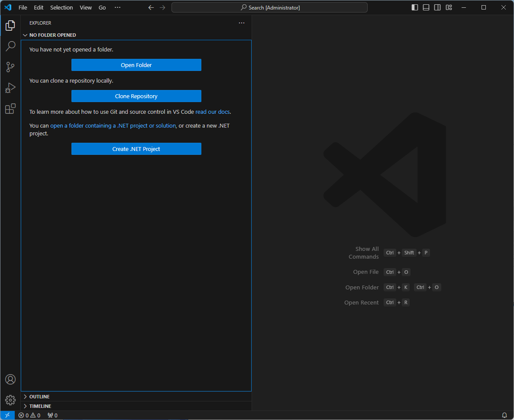Click the VS Code logo in title bar
Image resolution: width=514 pixels, height=420 pixels.
point(8,7)
